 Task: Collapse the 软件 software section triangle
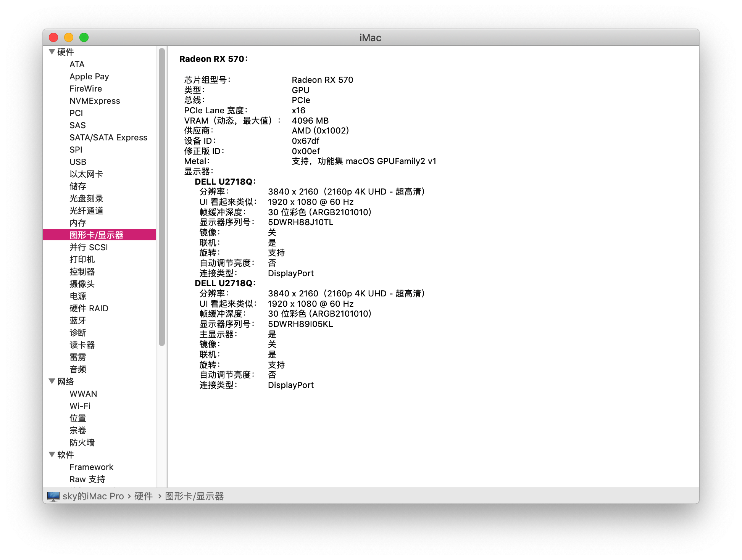pyautogui.click(x=52, y=454)
